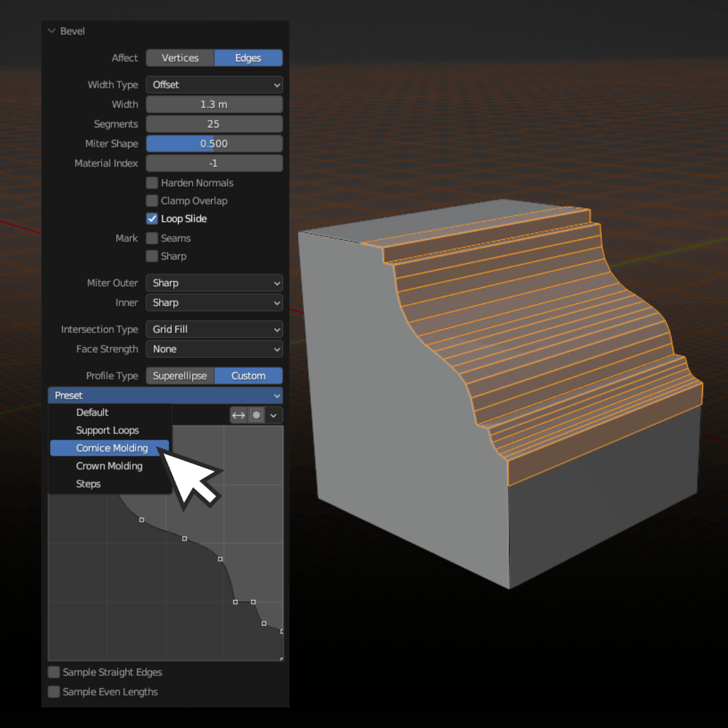Click the Material Index field
The height and width of the screenshot is (728, 728).
[x=214, y=163]
